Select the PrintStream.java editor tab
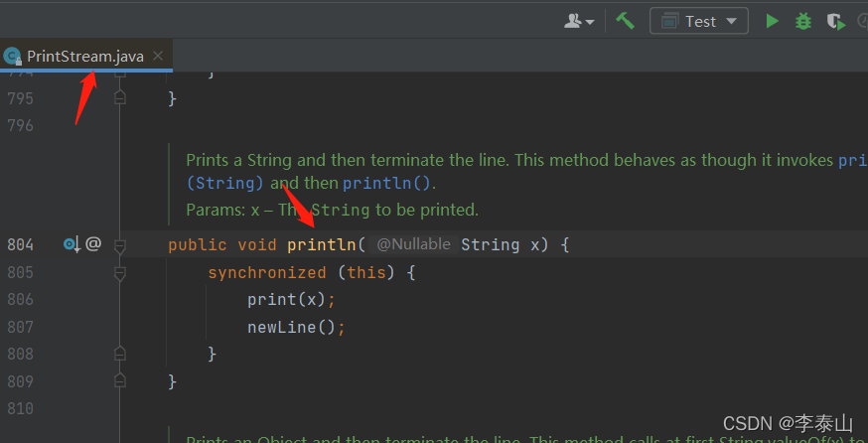The height and width of the screenshot is (443, 868). 84,56
